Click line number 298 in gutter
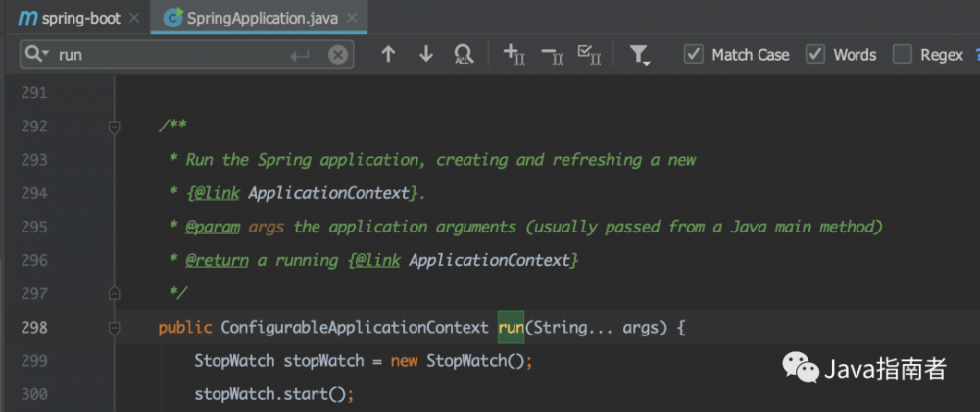 33,327
